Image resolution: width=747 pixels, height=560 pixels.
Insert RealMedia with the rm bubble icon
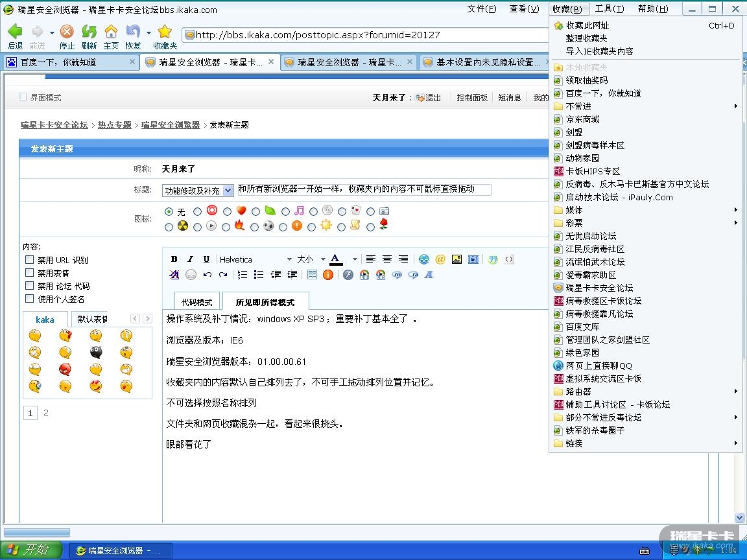(397, 274)
